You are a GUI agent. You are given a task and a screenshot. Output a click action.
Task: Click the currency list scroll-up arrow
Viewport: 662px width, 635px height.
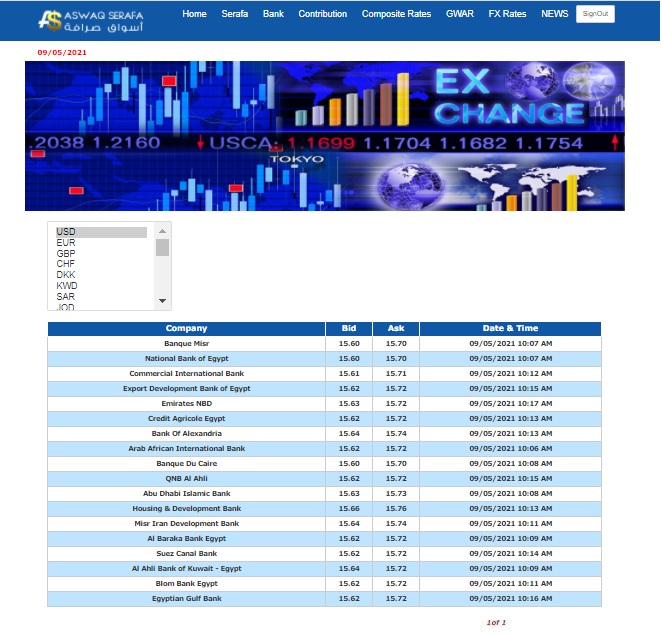point(163,231)
